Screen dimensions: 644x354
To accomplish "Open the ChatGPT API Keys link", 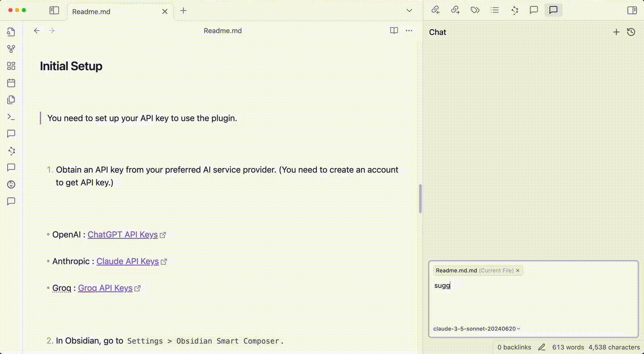I will tap(123, 234).
